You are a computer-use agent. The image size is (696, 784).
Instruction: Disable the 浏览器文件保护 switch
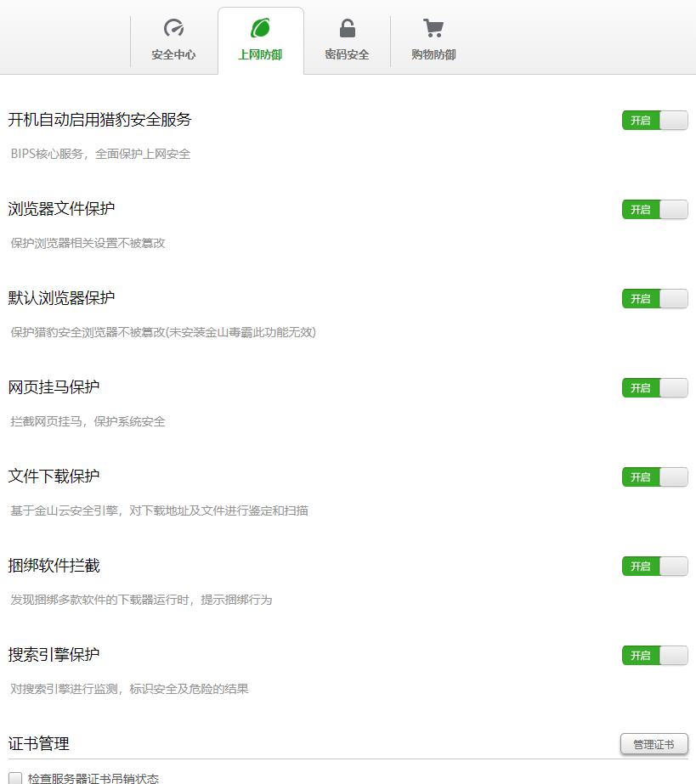654,209
